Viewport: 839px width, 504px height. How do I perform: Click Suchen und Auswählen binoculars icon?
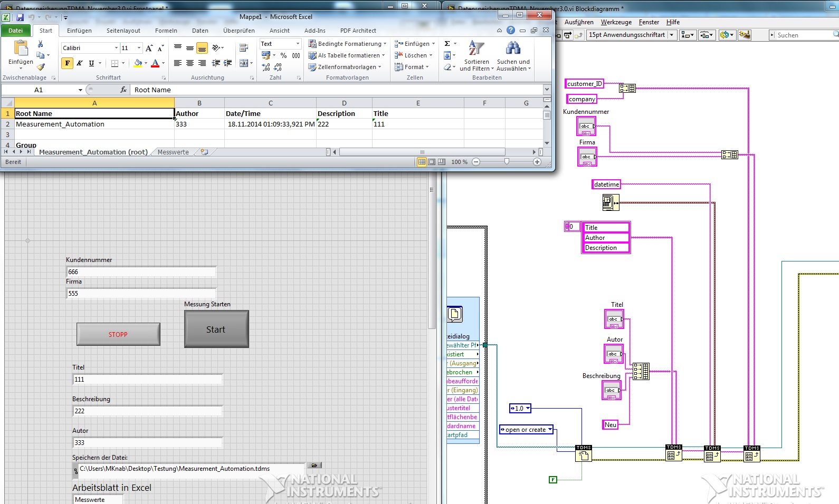click(513, 49)
